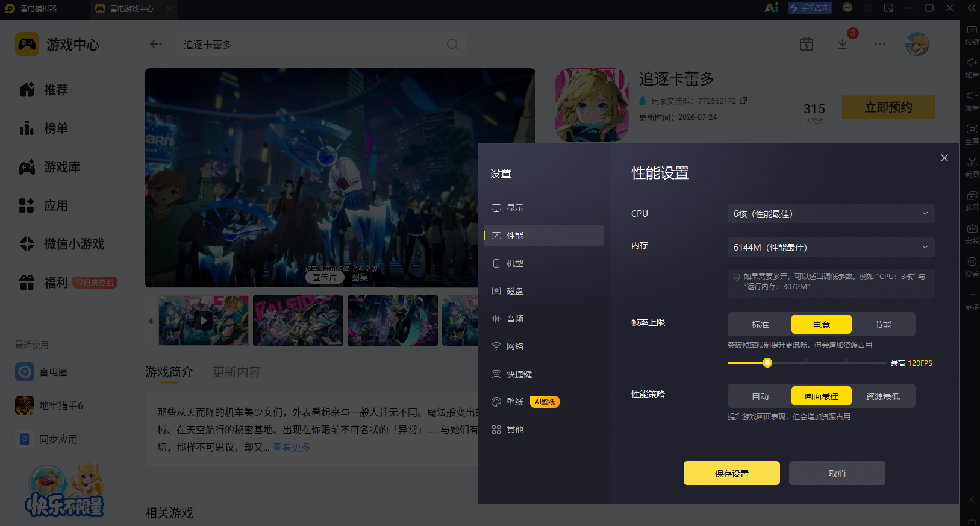Click the frame rate slider handle
The height and width of the screenshot is (526, 980).
click(x=767, y=363)
